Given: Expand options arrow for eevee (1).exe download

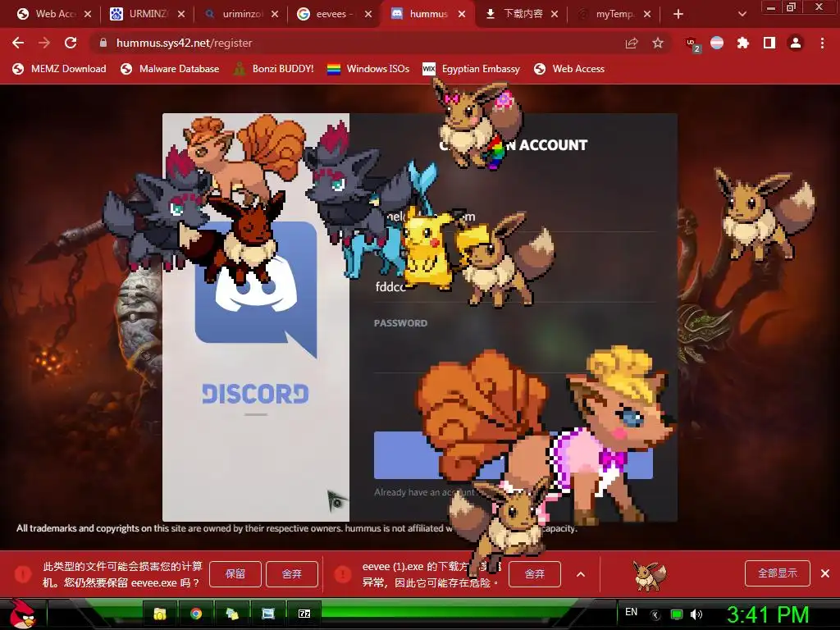Looking at the screenshot, I should [581, 573].
